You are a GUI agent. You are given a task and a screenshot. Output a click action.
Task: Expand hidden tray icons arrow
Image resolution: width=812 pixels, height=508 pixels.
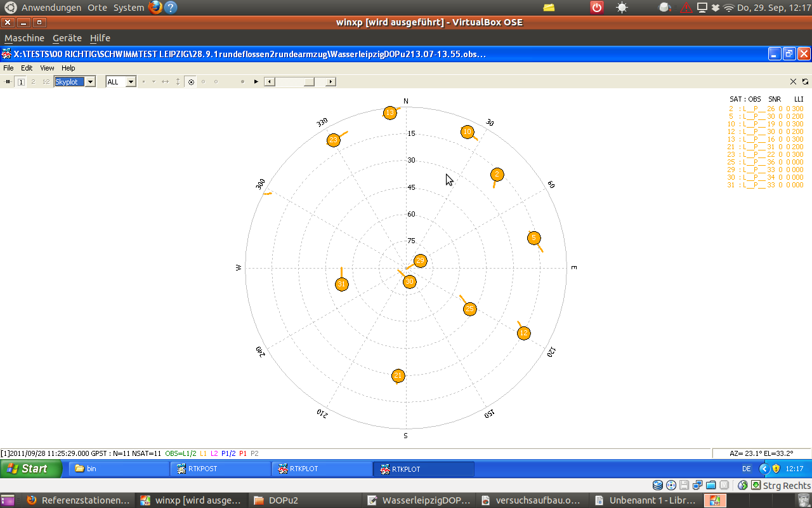click(x=764, y=469)
